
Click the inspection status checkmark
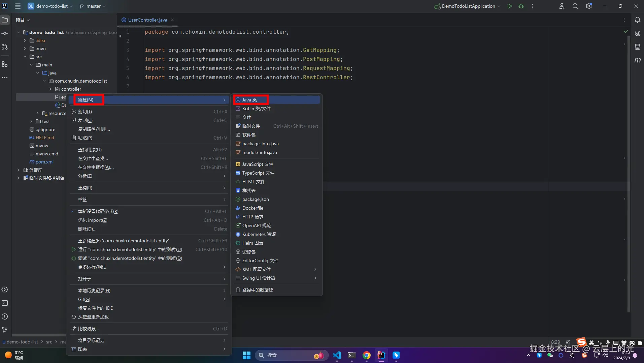click(626, 31)
